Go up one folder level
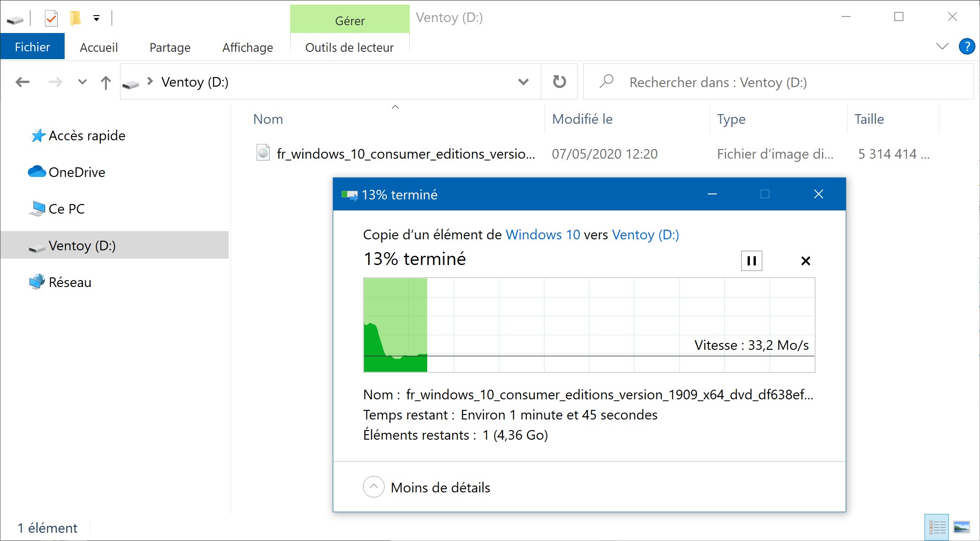Screen dimensions: 980x541 coord(106,83)
